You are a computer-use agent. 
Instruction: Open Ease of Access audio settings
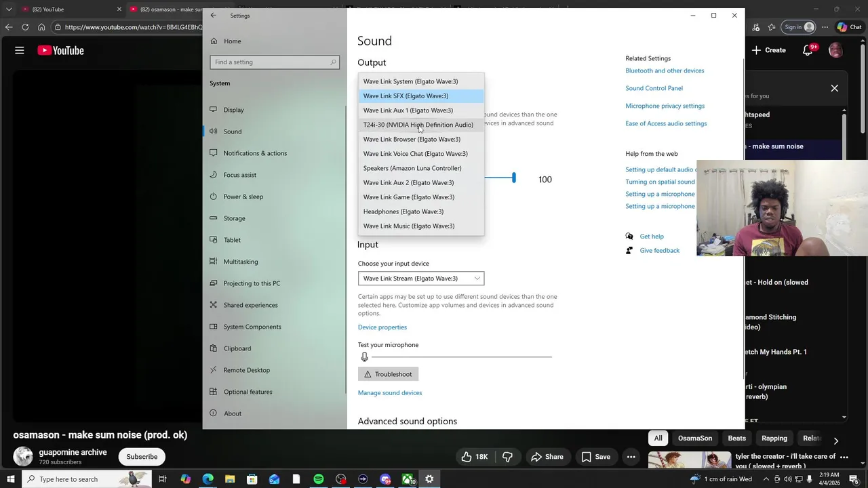(x=666, y=123)
